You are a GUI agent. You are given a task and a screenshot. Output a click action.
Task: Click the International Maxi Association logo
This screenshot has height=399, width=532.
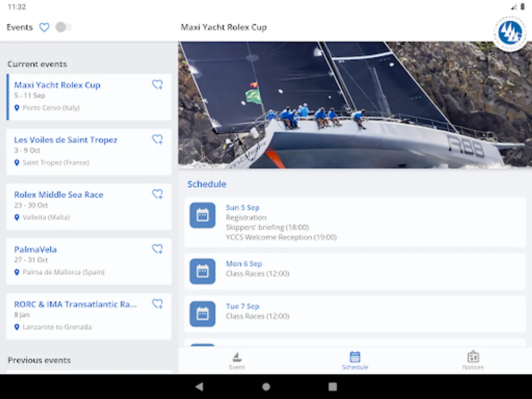(x=510, y=33)
